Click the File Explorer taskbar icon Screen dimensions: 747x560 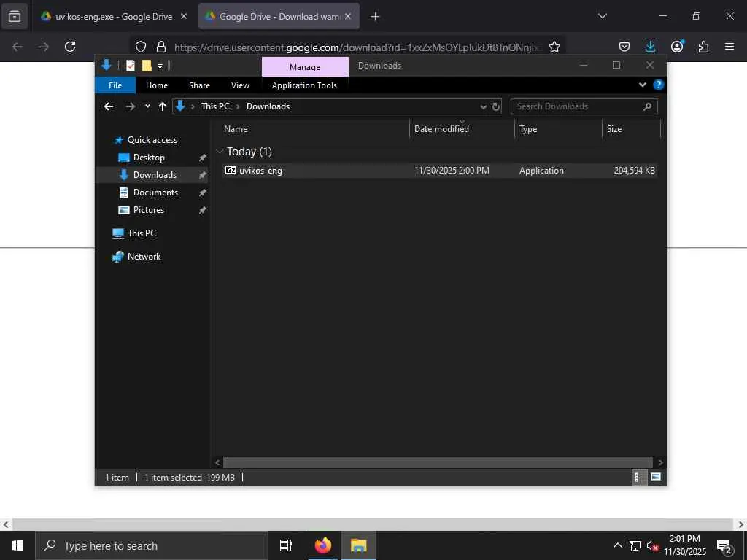point(358,545)
